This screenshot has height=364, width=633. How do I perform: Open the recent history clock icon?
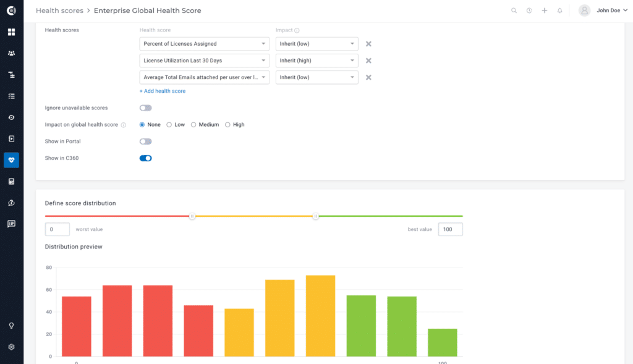point(529,11)
